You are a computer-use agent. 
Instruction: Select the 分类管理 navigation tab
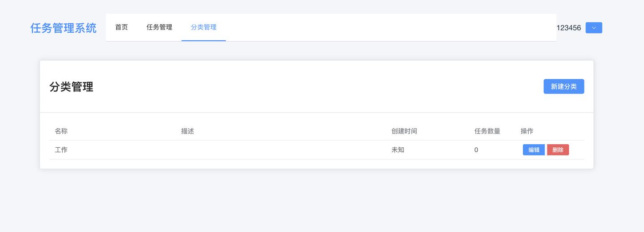click(x=203, y=27)
